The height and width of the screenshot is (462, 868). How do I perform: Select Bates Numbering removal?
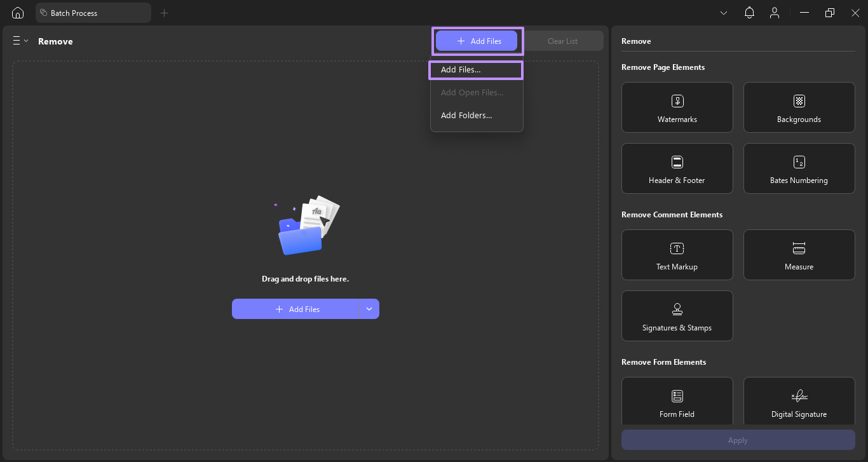799,168
